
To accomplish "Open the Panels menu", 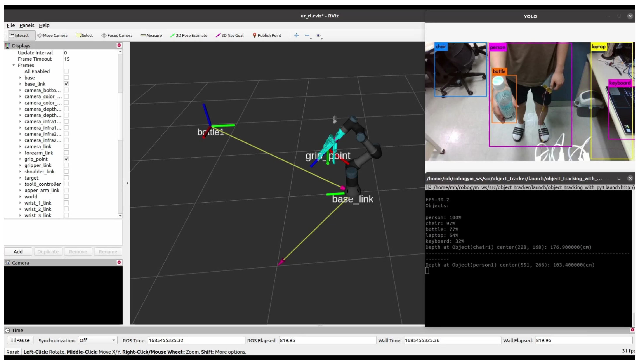I will click(x=27, y=25).
